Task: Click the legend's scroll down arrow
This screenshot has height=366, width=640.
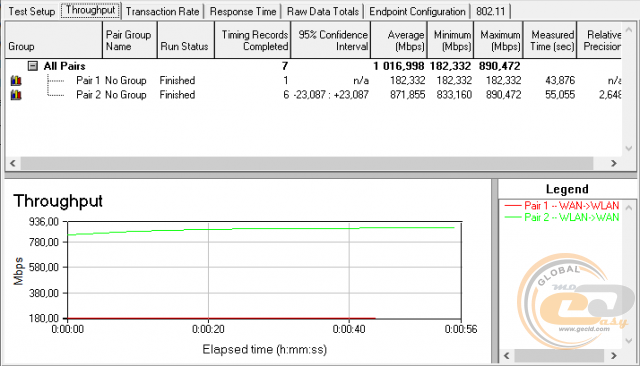Action: (629, 340)
